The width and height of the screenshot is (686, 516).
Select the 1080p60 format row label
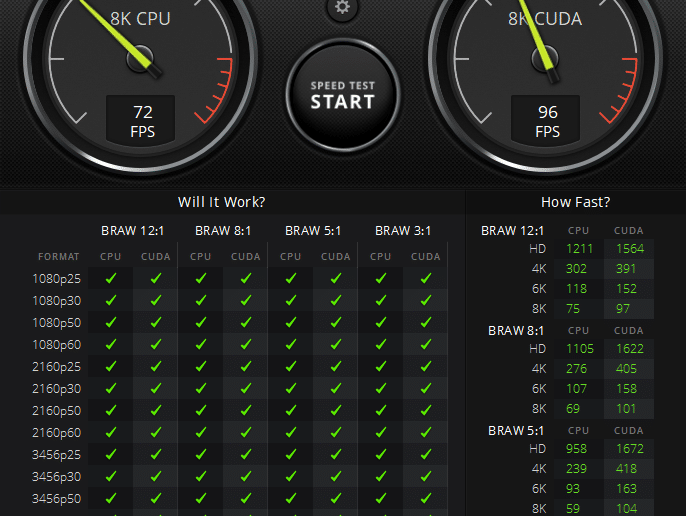tap(56, 344)
